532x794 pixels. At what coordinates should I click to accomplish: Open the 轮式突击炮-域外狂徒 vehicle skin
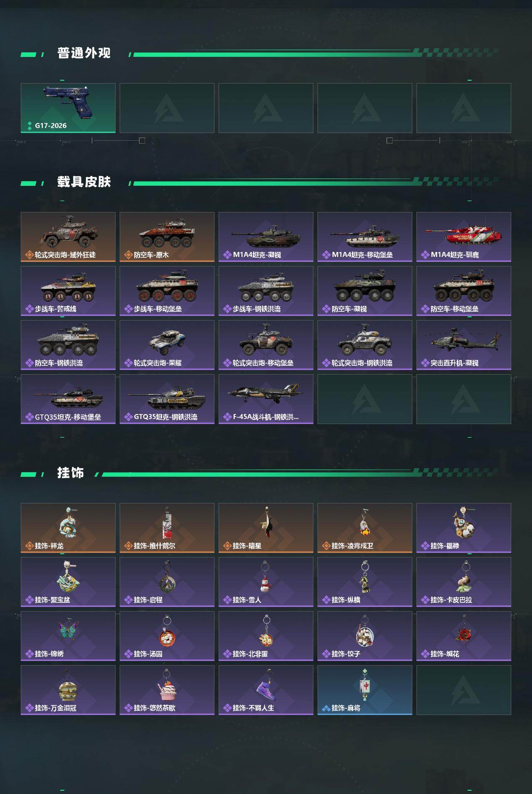pyautogui.click(x=68, y=237)
